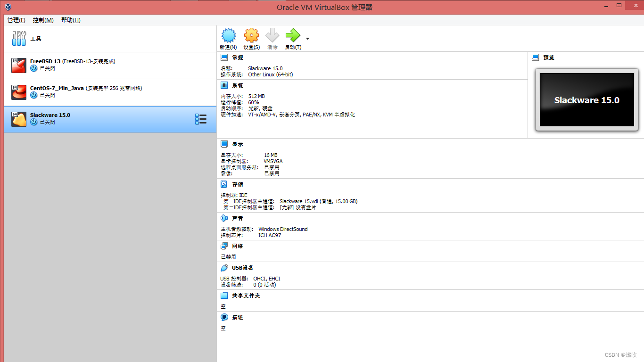This screenshot has height=362, width=644.
Task: Open Audio settings via 声音 heading
Action: tap(238, 218)
